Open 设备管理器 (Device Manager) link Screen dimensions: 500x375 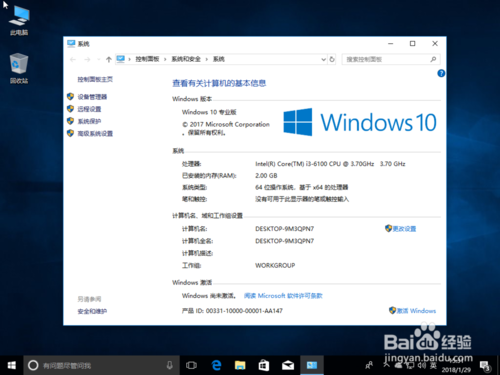click(x=92, y=97)
